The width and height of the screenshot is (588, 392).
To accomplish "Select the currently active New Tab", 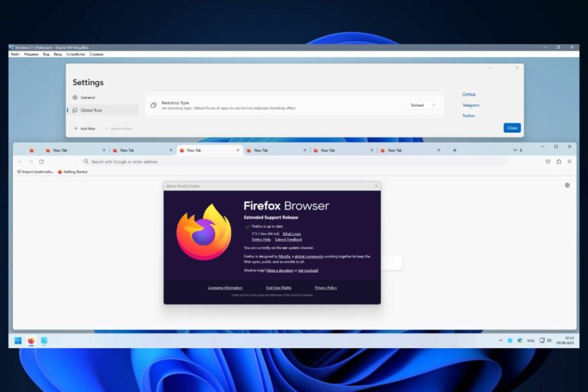I will click(x=210, y=150).
